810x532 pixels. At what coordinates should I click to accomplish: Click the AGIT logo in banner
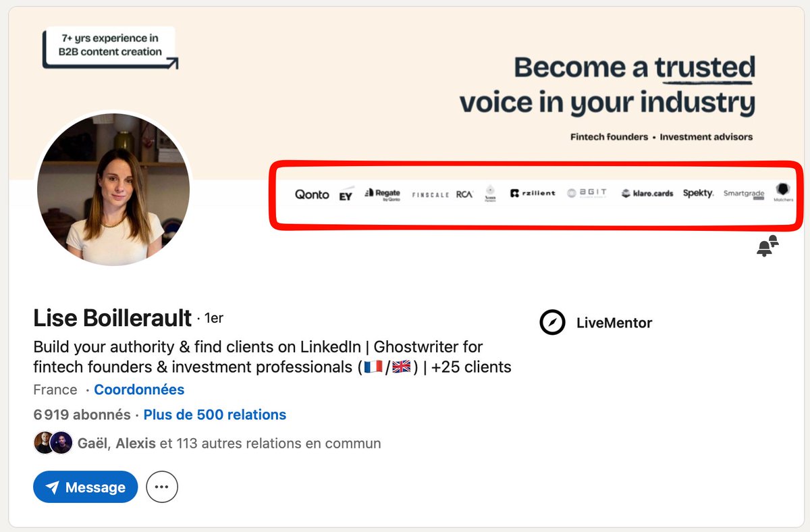(x=587, y=193)
